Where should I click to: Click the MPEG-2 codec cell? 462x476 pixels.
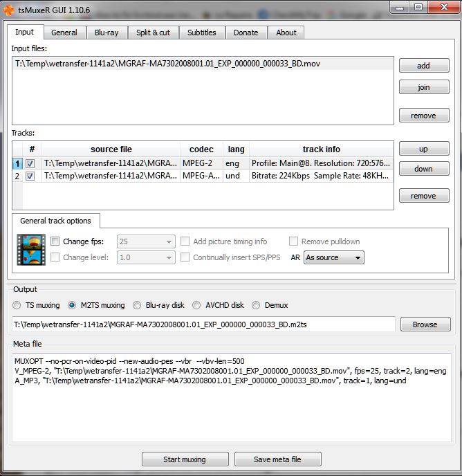tap(201, 163)
